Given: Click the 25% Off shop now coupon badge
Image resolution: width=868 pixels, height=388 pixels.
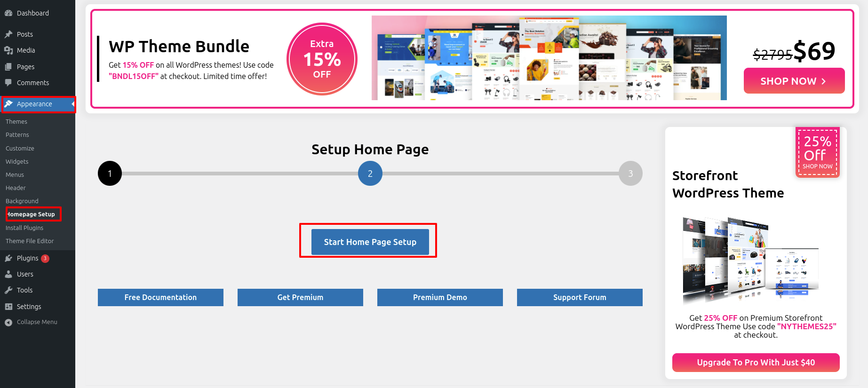Looking at the screenshot, I should click(x=818, y=152).
